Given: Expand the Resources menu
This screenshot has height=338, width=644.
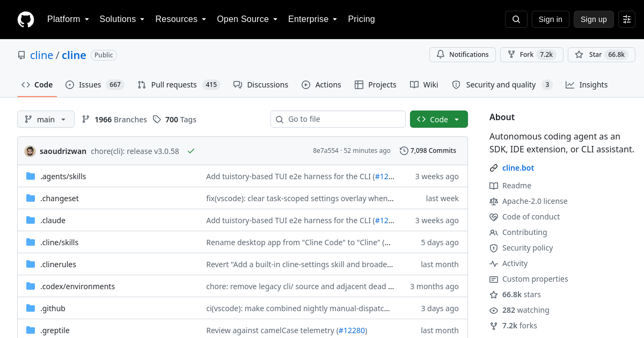Looking at the screenshot, I should (181, 19).
